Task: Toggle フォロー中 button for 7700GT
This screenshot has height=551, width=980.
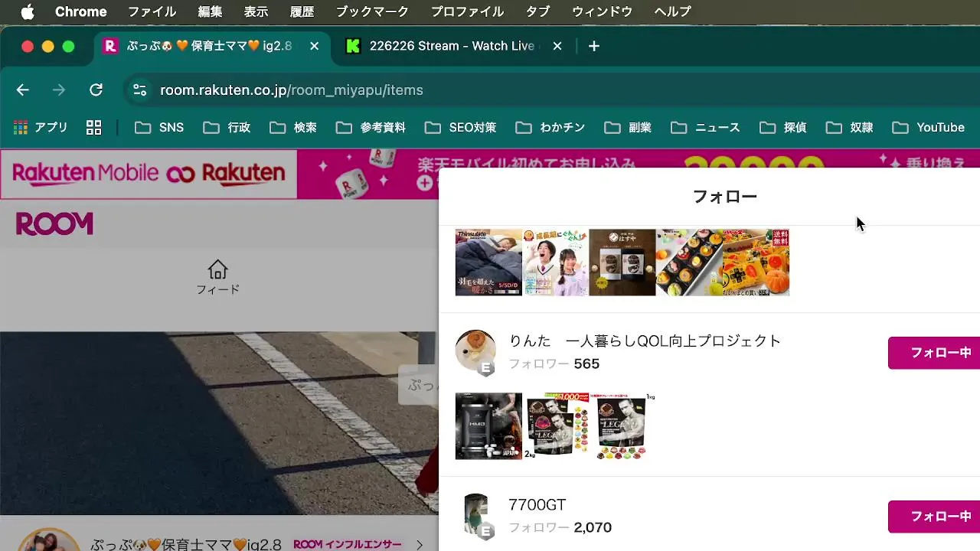Action: [x=934, y=517]
